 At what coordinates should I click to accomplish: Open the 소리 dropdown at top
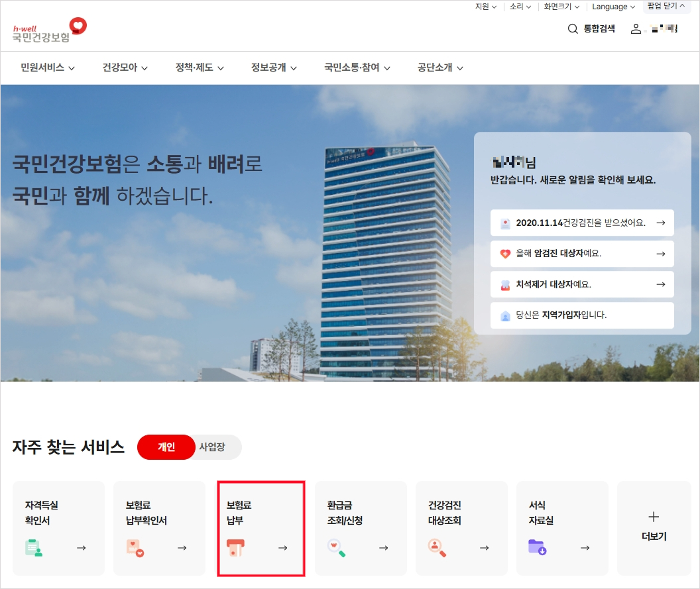coord(520,7)
